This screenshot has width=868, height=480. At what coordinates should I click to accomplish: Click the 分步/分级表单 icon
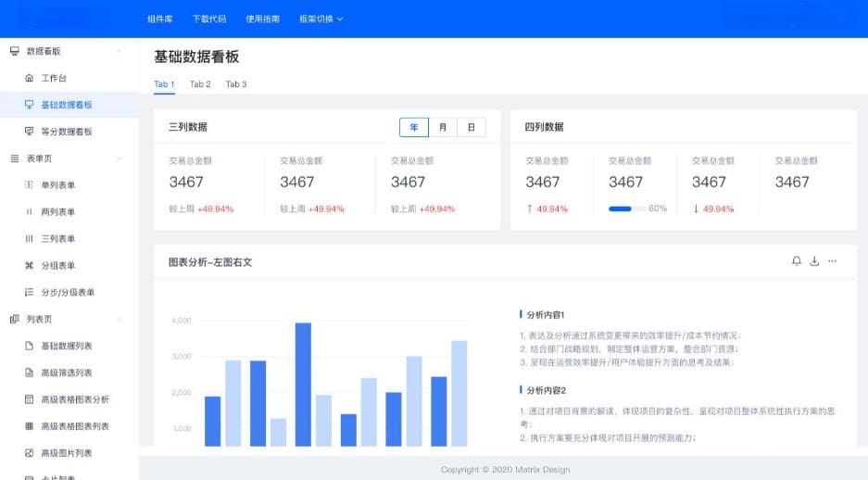(x=30, y=292)
